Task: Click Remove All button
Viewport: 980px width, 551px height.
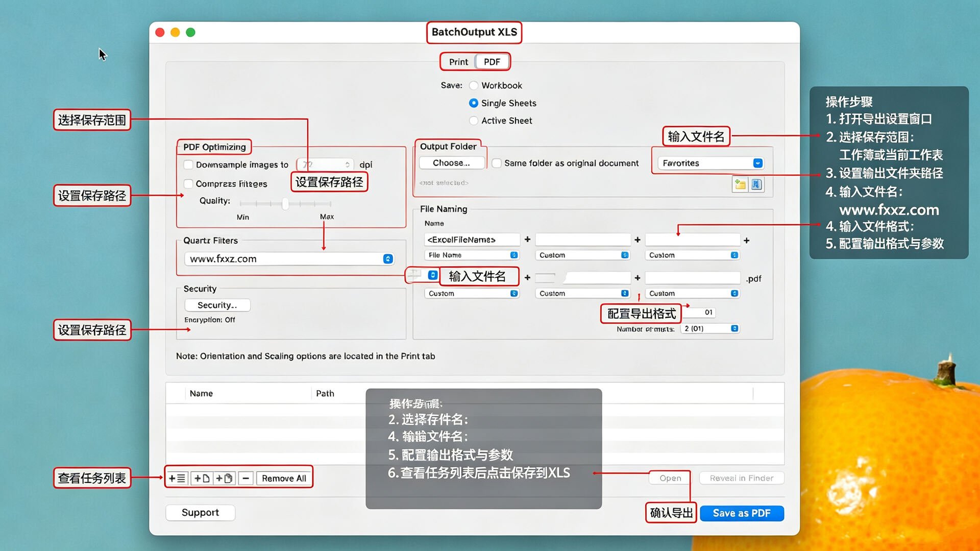Action: [284, 478]
